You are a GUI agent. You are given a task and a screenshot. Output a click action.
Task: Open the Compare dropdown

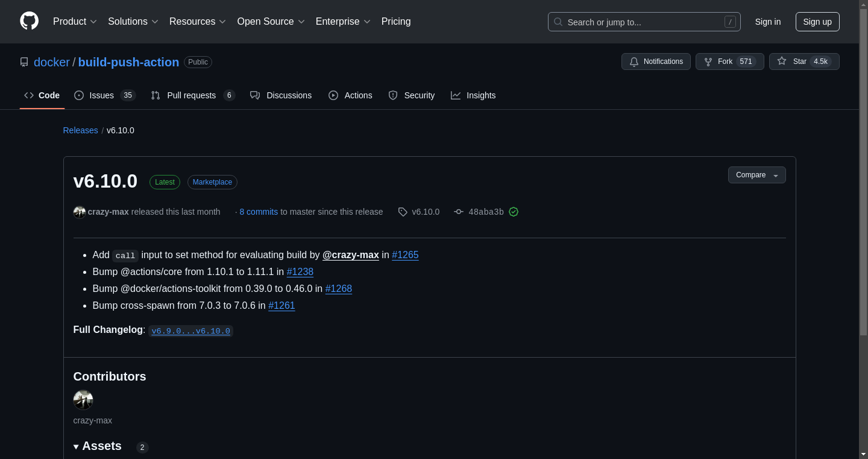[756, 175]
